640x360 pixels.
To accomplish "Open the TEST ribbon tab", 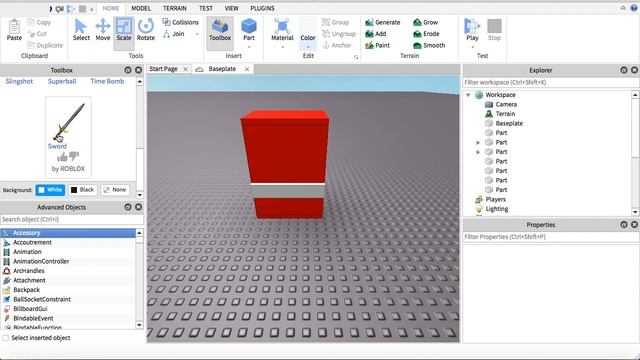I will coord(206,8).
